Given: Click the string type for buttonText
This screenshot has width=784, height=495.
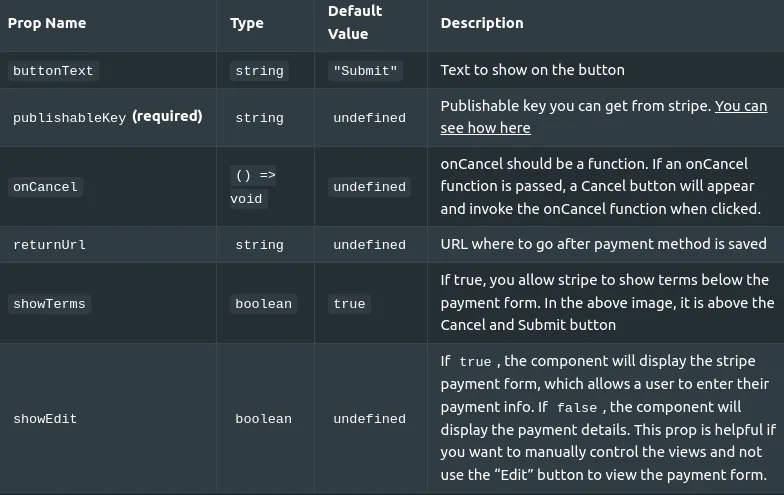Looking at the screenshot, I should point(260,70).
